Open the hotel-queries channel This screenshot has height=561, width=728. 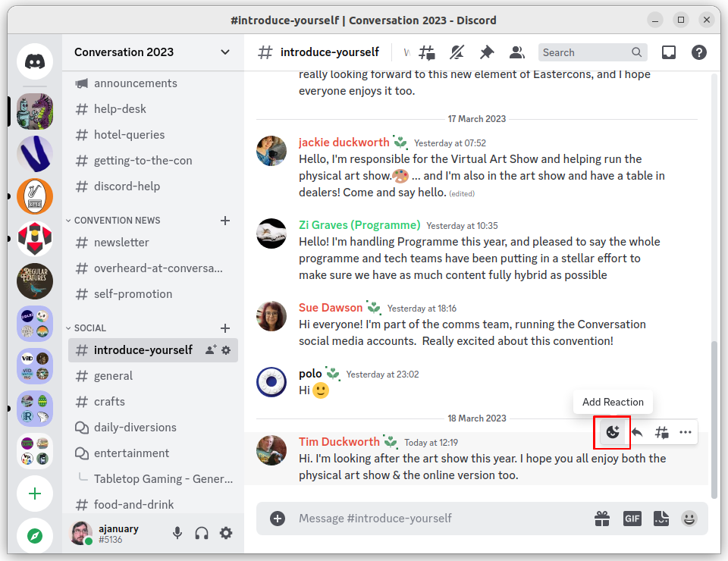[152, 135]
